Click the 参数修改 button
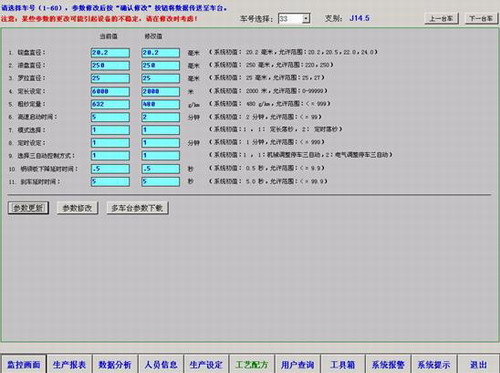 click(77, 208)
